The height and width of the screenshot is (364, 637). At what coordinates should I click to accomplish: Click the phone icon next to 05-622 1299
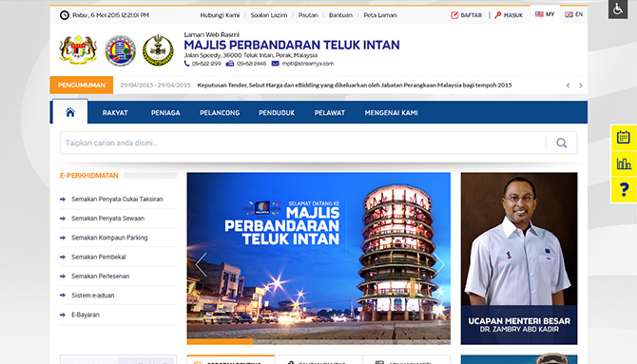pos(186,64)
